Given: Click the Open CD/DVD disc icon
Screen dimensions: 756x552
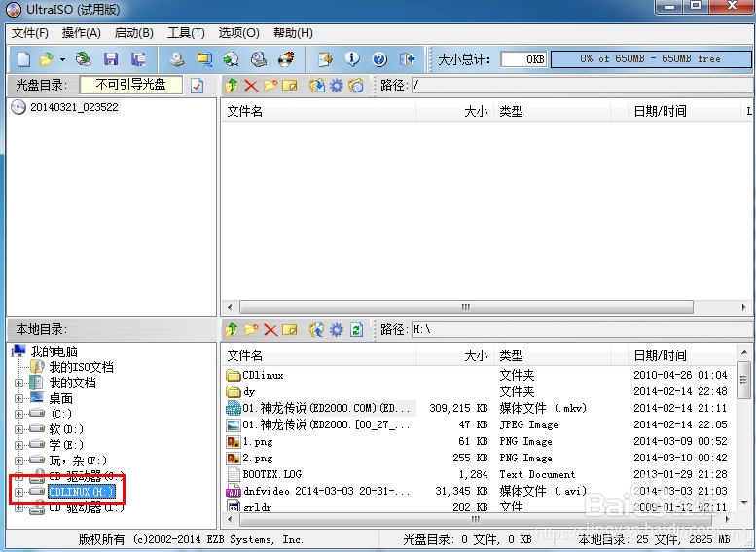Looking at the screenshot, I should (84, 59).
